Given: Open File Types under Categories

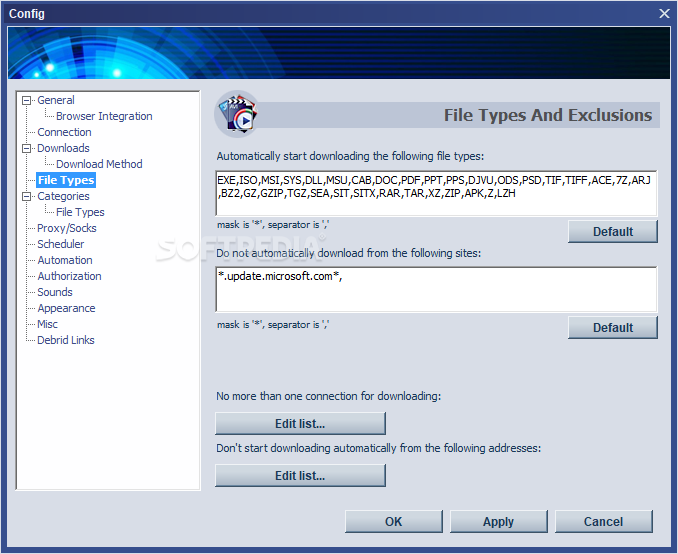Looking at the screenshot, I should click(80, 212).
